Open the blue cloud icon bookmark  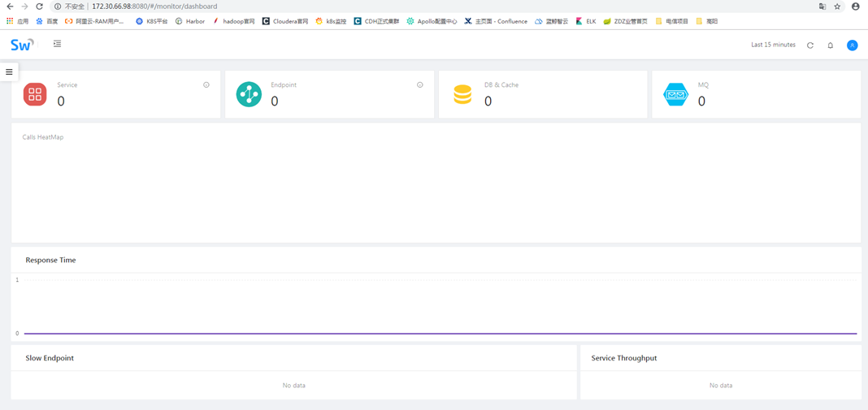pyautogui.click(x=551, y=21)
